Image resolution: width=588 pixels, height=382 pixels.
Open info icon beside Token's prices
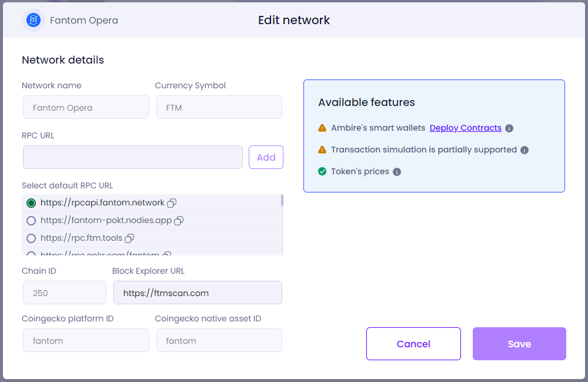397,172
